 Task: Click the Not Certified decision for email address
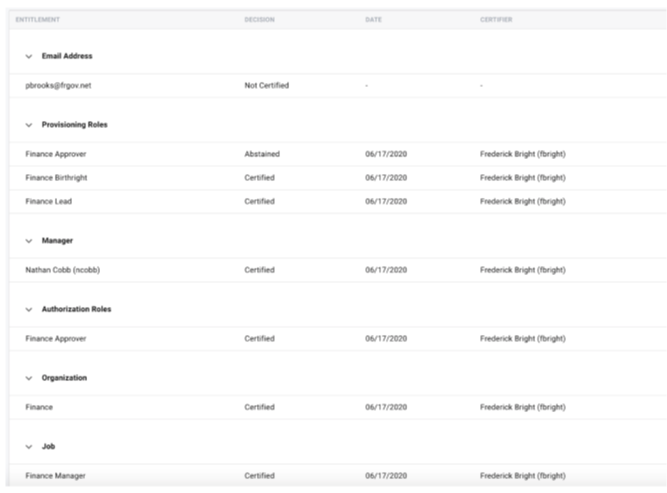266,86
